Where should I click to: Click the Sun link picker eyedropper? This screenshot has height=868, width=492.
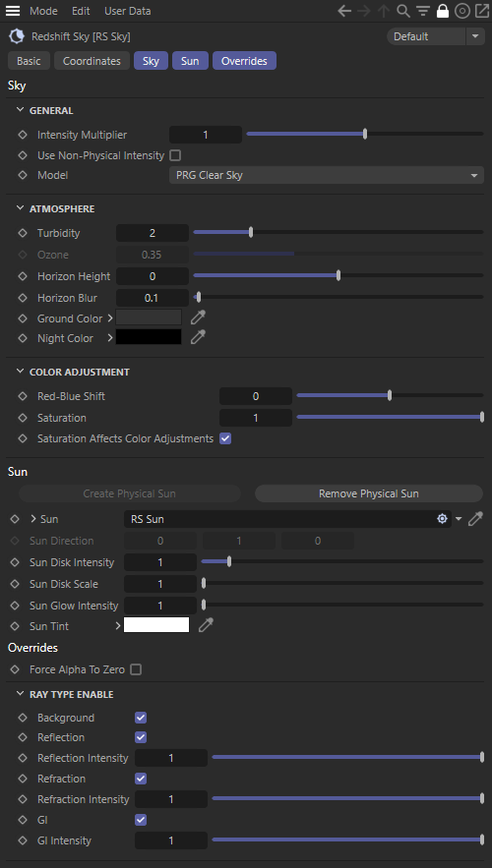coord(475,519)
